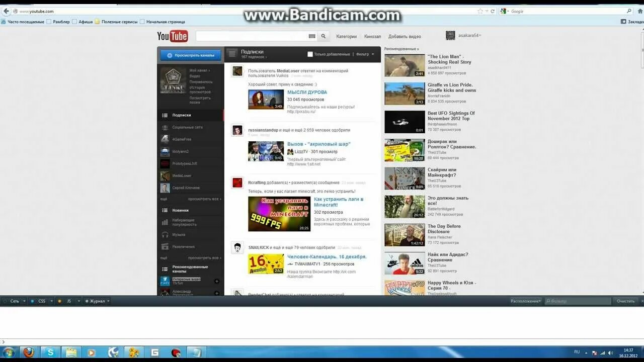Select Новинки section in sidebar
The height and width of the screenshot is (362, 644).
pos(190,210)
